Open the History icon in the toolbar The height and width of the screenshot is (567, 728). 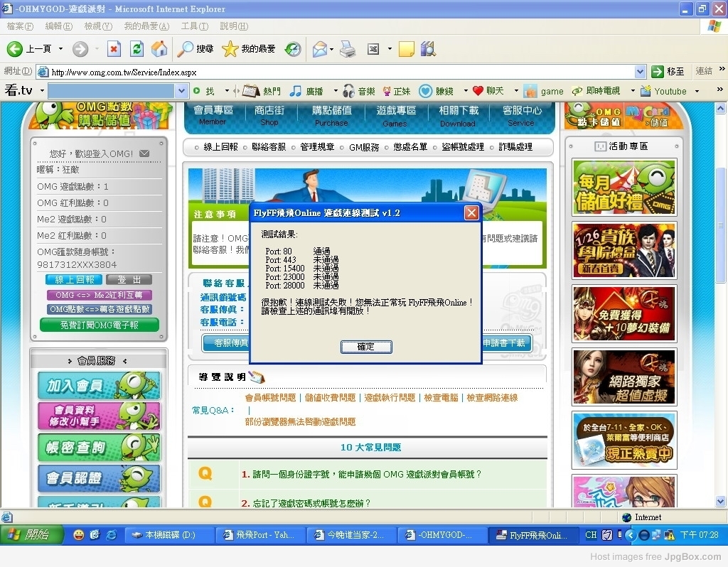(x=293, y=49)
